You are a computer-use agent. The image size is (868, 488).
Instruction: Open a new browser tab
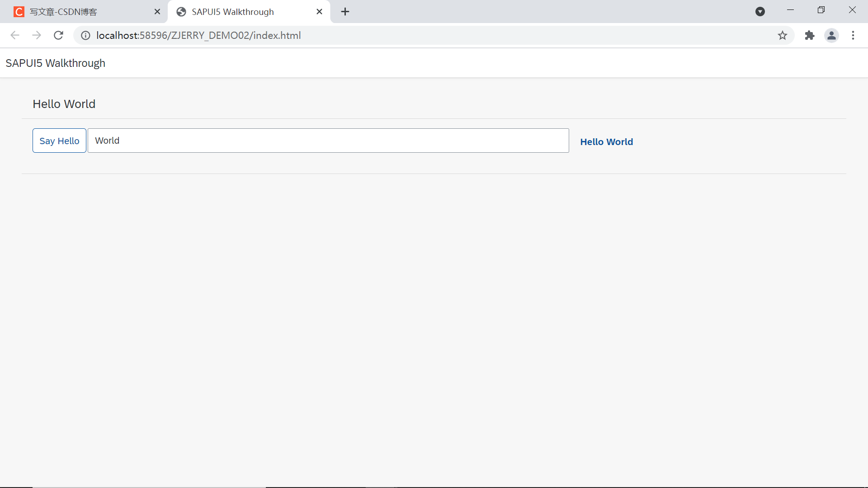[x=345, y=12]
